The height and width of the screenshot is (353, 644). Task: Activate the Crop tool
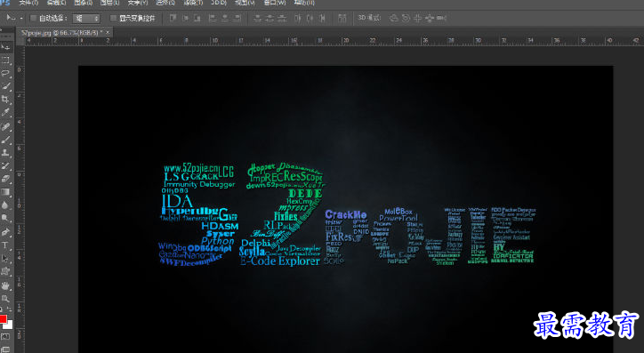(5, 100)
